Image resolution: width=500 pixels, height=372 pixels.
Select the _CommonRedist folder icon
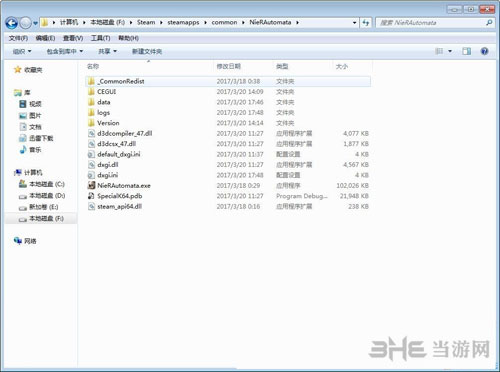[91, 81]
